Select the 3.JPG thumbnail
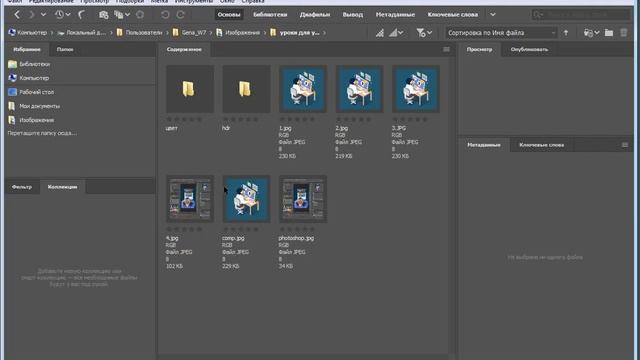The height and width of the screenshot is (360, 640). click(416, 89)
